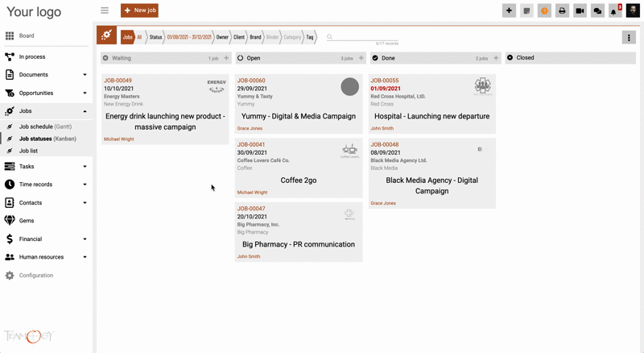The width and height of the screenshot is (644, 353).
Task: Open the notes icon in top bar
Action: point(526,10)
